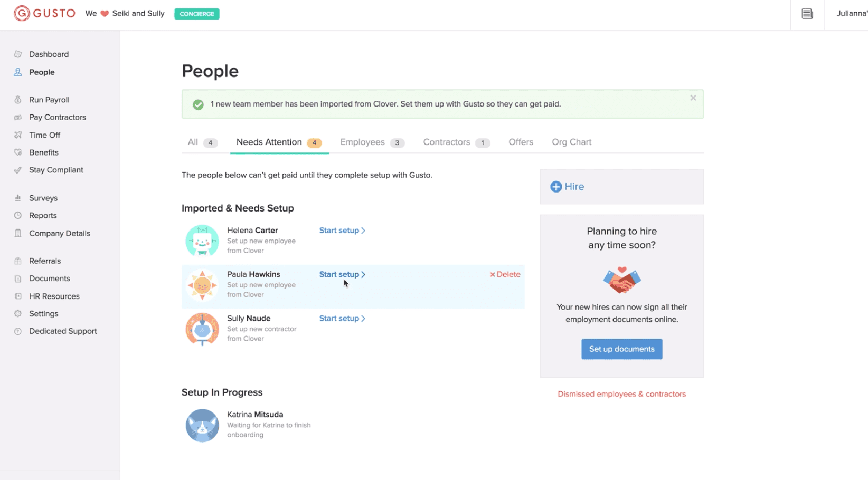Click the Settings gear icon
The image size is (868, 480).
(x=18, y=314)
